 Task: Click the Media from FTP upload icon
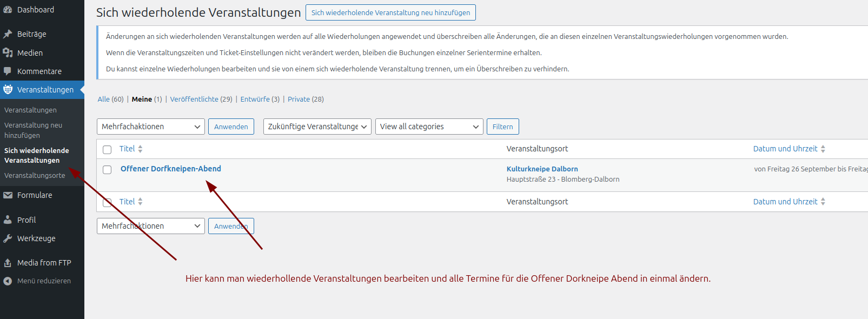(8, 263)
